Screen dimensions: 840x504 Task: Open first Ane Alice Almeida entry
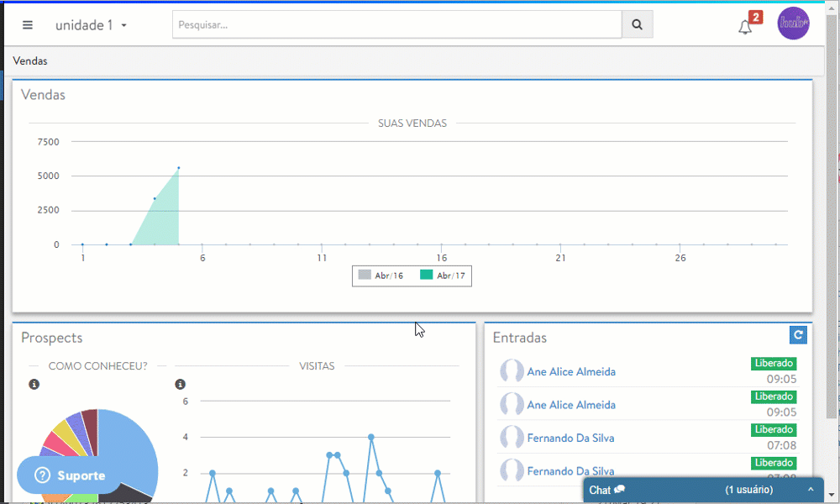click(x=571, y=371)
